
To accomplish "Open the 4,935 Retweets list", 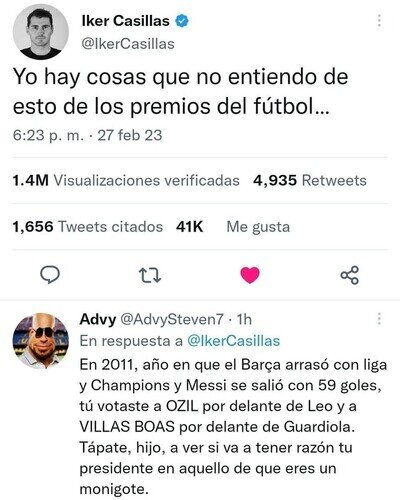I will 310,180.
